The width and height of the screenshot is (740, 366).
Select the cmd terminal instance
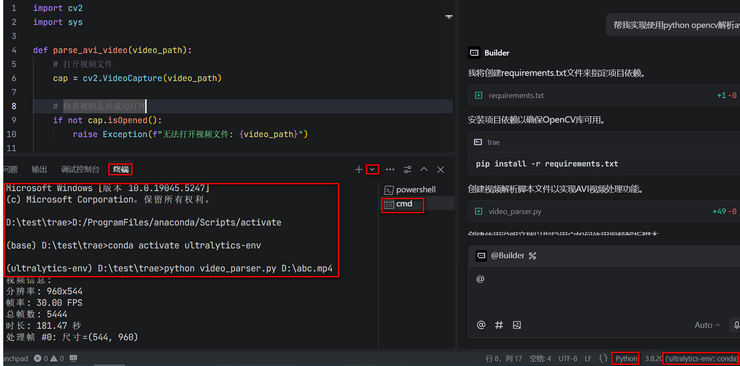pyautogui.click(x=417, y=204)
